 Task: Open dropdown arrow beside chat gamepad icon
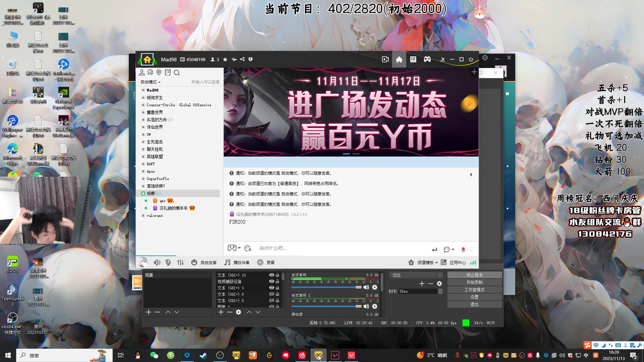point(239,248)
